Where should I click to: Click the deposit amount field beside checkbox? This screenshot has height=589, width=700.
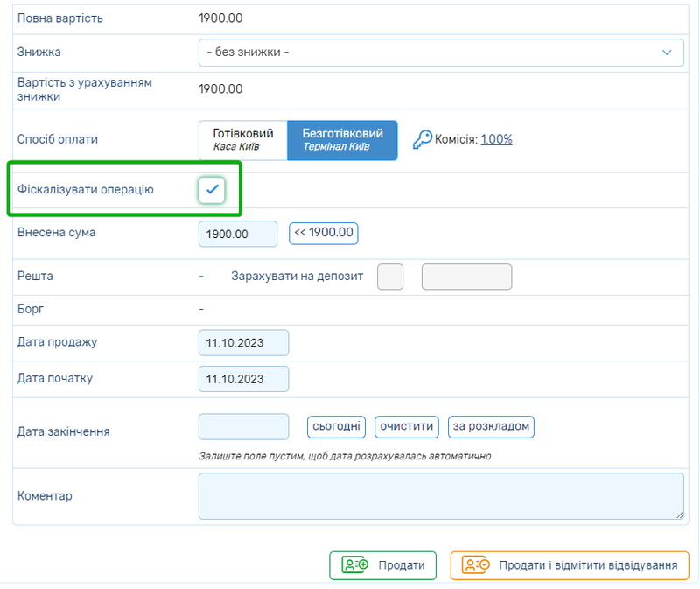(466, 277)
